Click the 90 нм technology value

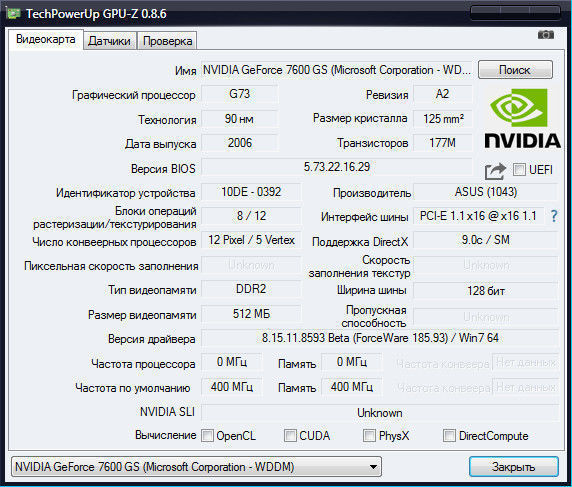pos(240,119)
